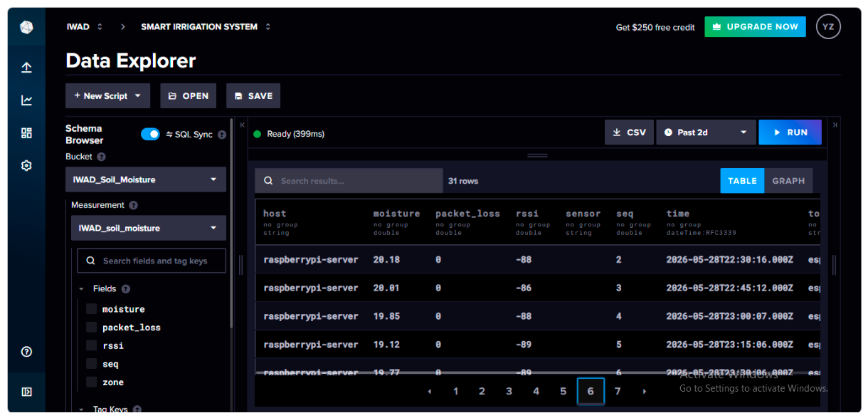Open IWAD_Soil_Moisture bucket dropdown
Viewport: 868px width, 418px height.
pyautogui.click(x=146, y=179)
